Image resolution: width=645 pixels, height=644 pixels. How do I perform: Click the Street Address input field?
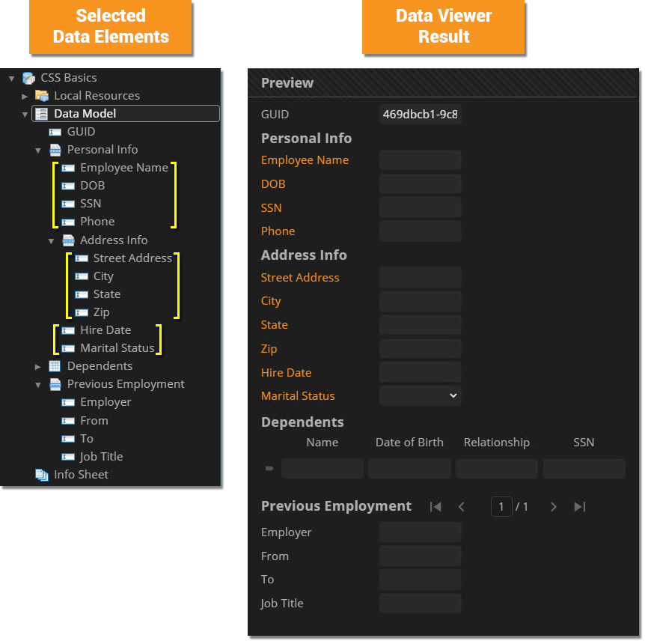420,278
